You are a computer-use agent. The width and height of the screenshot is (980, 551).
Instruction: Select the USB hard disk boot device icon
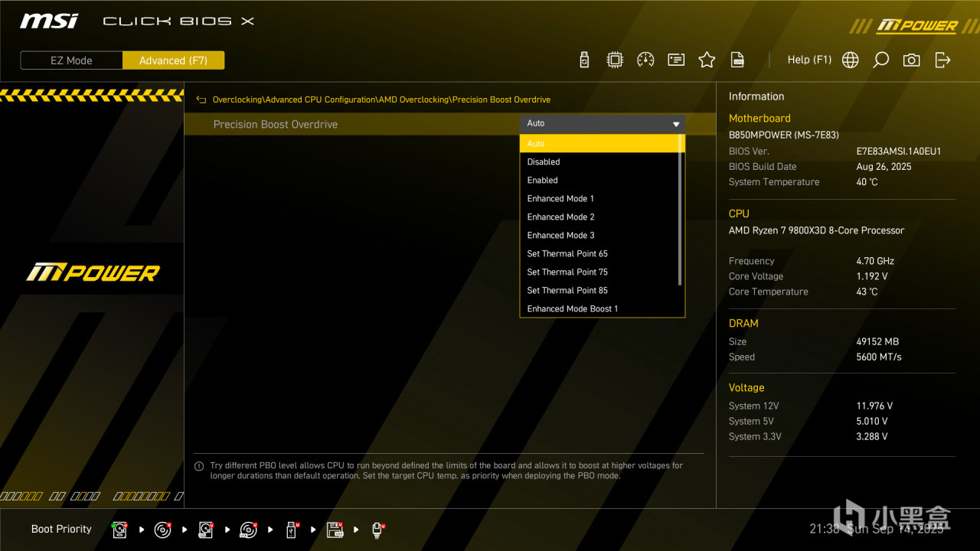(x=206, y=530)
